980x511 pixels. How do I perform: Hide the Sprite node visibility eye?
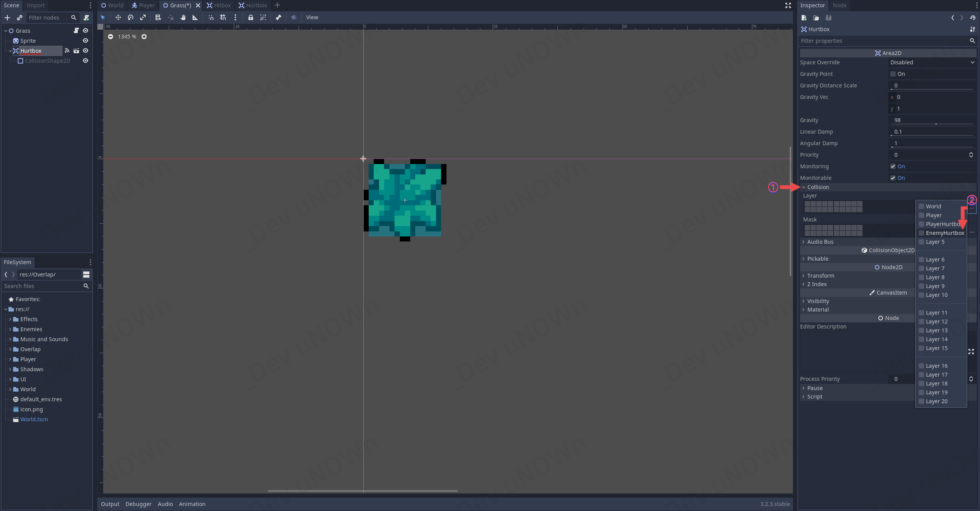click(86, 41)
